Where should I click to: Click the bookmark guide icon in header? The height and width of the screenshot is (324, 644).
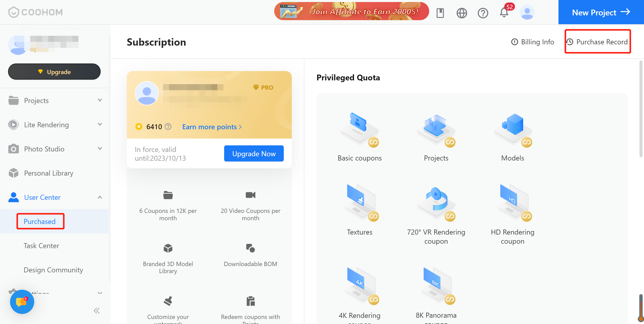(x=440, y=13)
